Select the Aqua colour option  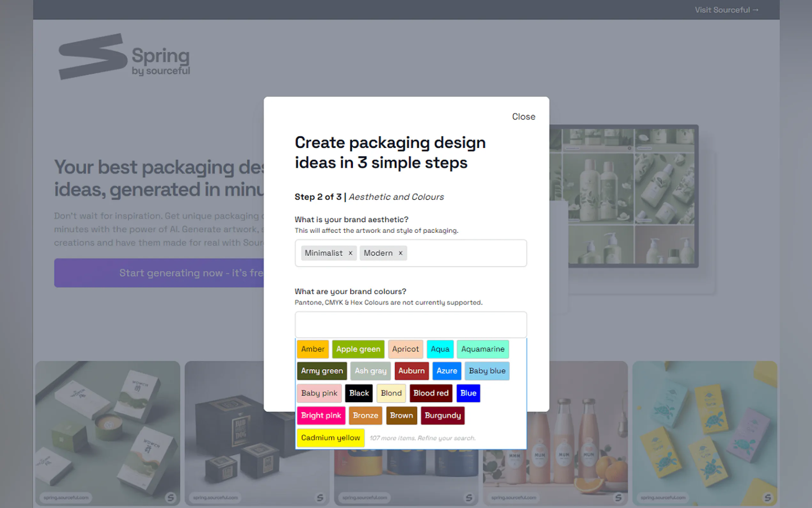[x=440, y=349]
